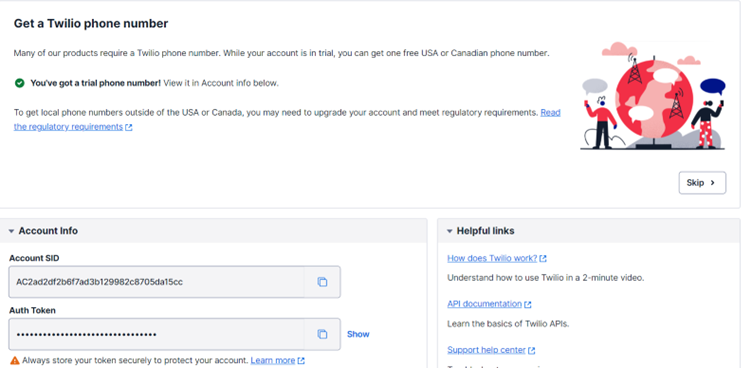Click the Get a Twilio phone number heading
752x368 pixels.
tap(91, 24)
